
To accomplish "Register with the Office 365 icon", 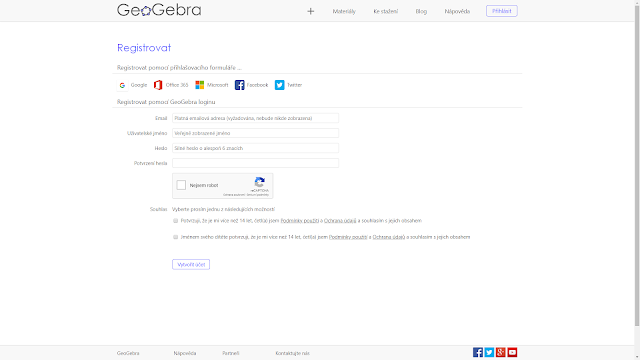I will point(158,85).
